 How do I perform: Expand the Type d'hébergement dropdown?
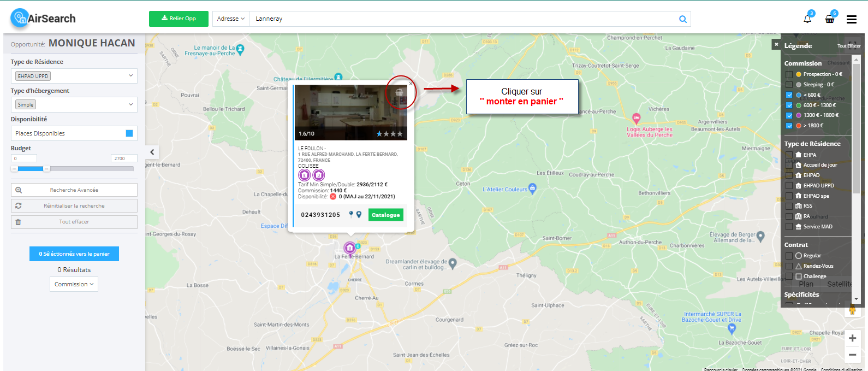74,104
